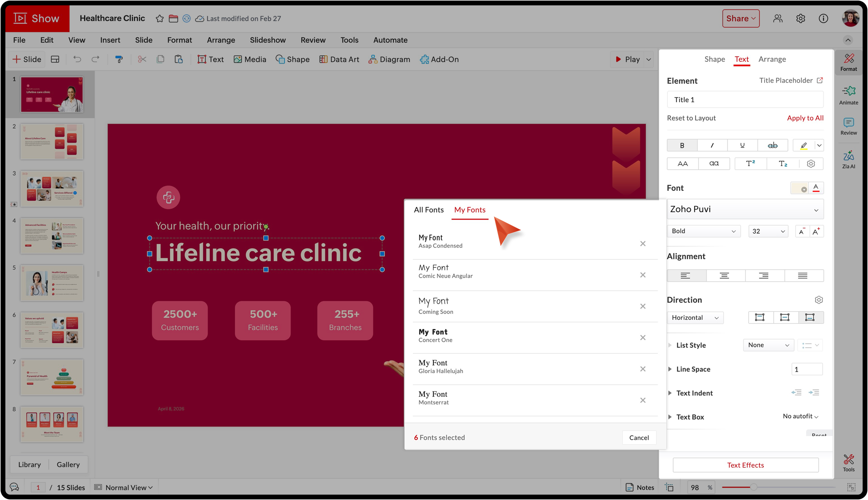Toggle strikethrough text style
This screenshot has height=500, width=868.
point(772,145)
